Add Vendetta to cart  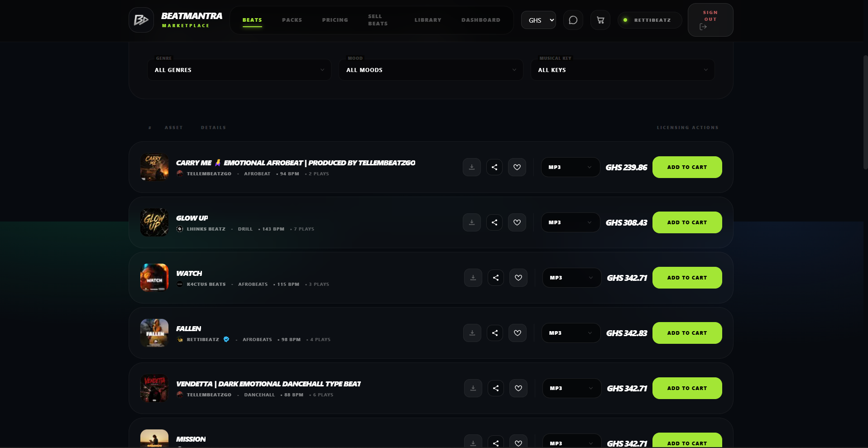(687, 388)
